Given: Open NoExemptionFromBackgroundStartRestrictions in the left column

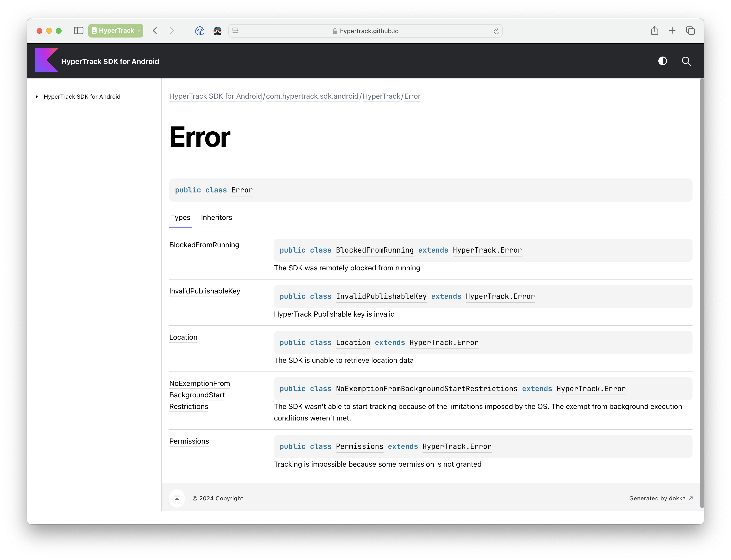Looking at the screenshot, I should coord(200,395).
